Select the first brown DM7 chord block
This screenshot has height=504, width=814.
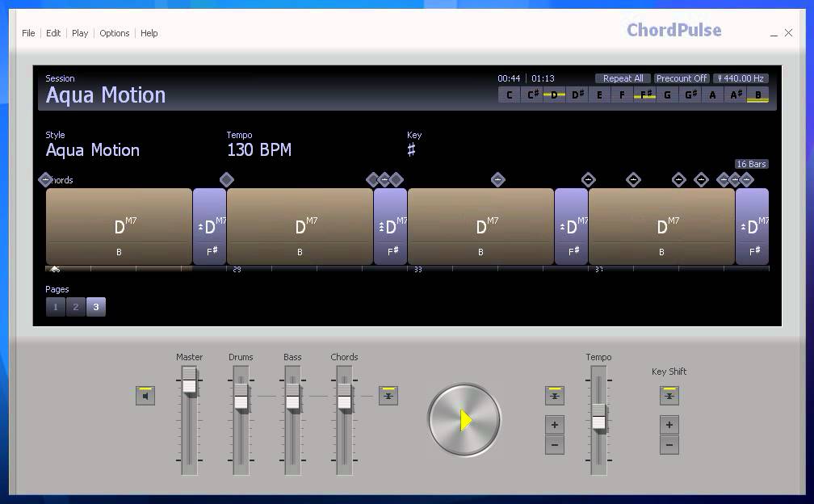coord(119,226)
